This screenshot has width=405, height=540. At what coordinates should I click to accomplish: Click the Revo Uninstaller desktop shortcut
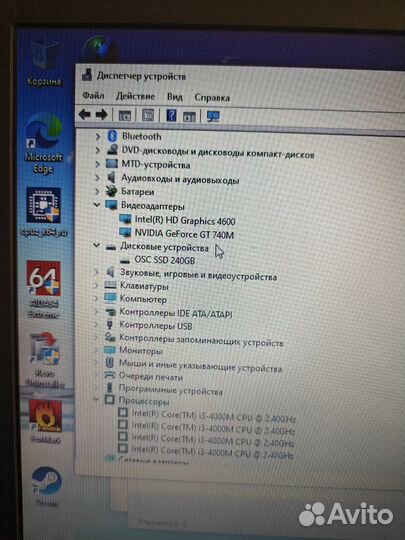[x=45, y=360]
